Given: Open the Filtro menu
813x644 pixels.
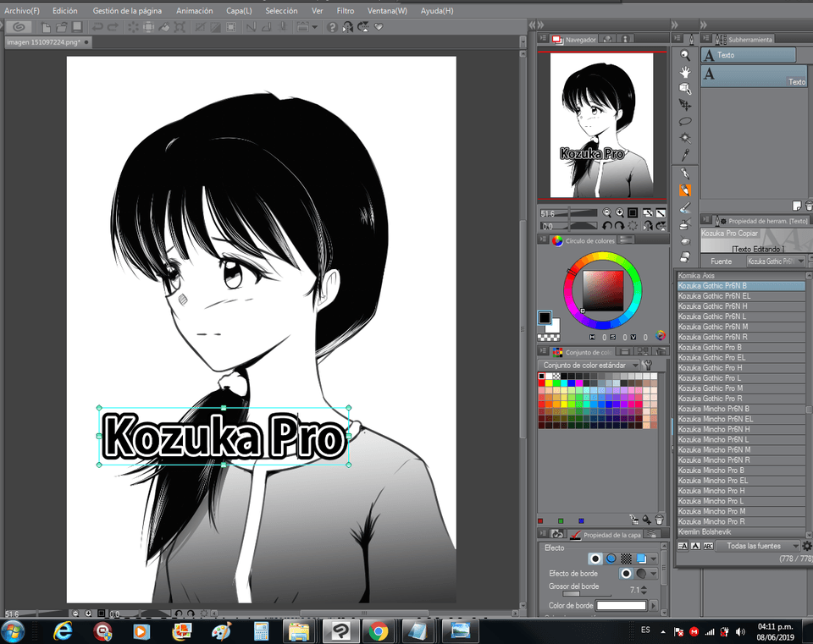Looking at the screenshot, I should click(346, 10).
